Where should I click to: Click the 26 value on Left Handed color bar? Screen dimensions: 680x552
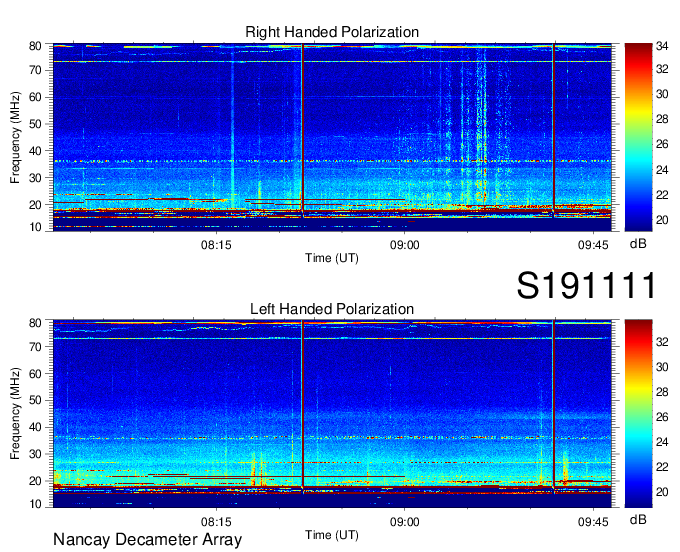[662, 417]
